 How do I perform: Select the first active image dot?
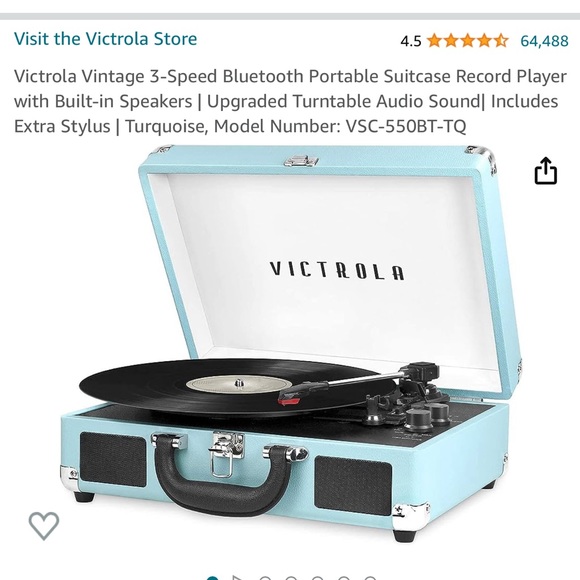(212, 578)
